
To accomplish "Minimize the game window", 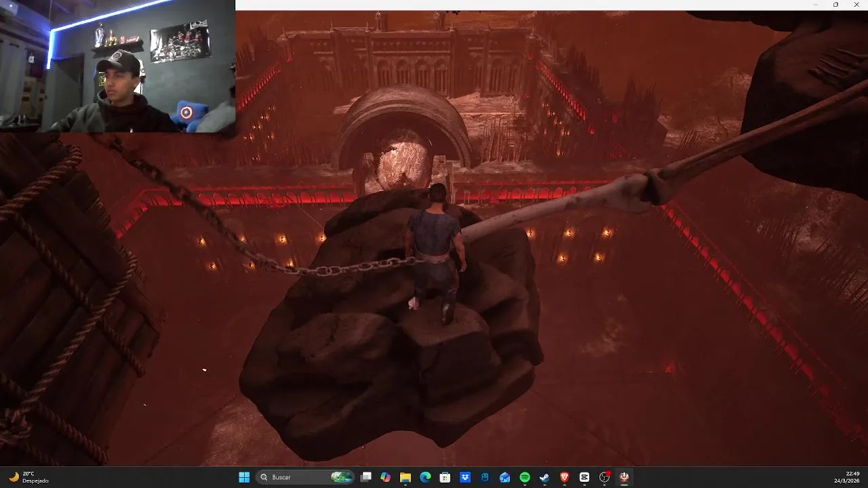I will 816,5.
